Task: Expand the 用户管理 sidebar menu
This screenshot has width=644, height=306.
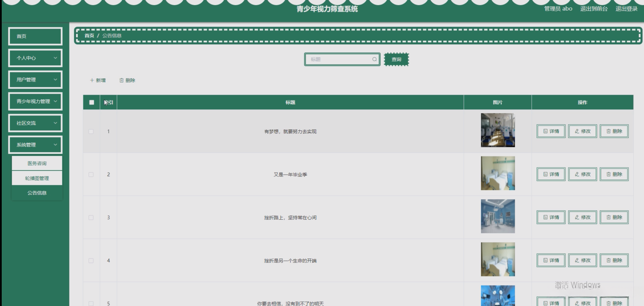Action: pos(36,79)
